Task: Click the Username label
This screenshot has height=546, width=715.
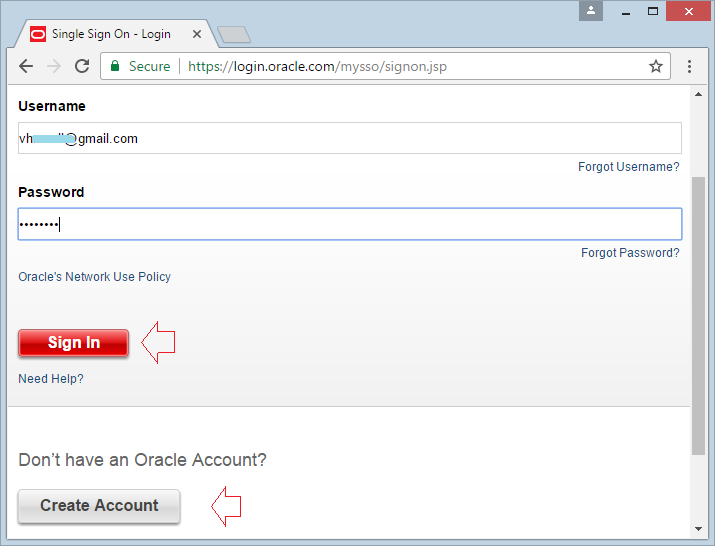Action: [x=52, y=106]
